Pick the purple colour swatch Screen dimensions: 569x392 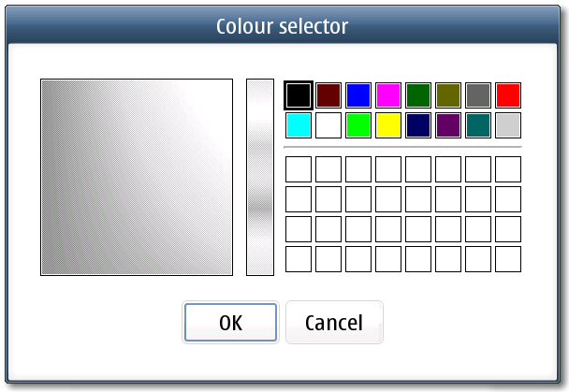pyautogui.click(x=447, y=125)
